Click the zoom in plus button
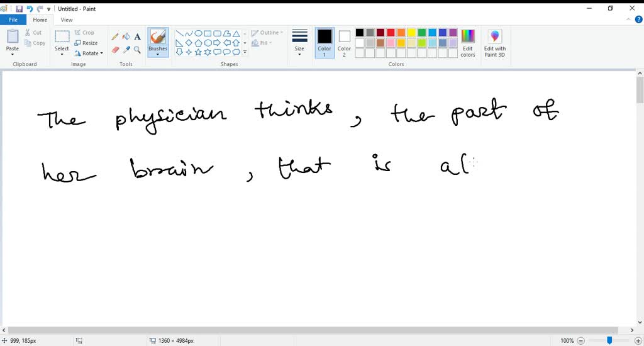Image resolution: width=644 pixels, height=346 pixels. (635, 340)
